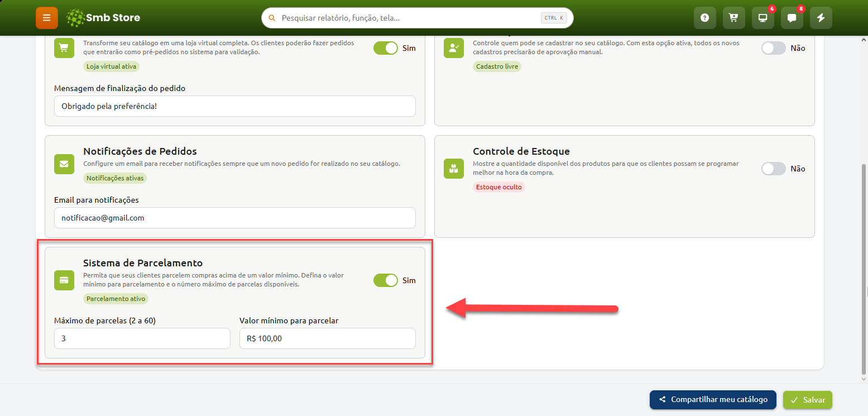Enable the Controle de Estoque toggle
Screen dimensions: 868x416
click(x=774, y=169)
